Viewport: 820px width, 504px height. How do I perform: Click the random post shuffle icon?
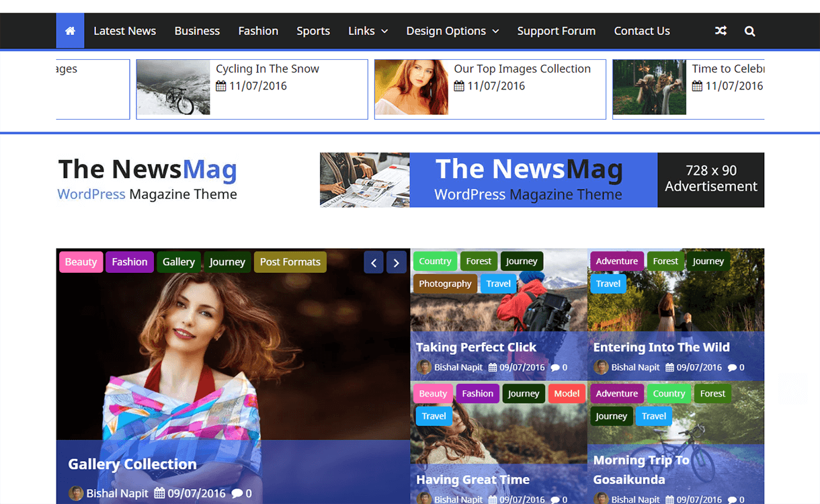(x=721, y=31)
